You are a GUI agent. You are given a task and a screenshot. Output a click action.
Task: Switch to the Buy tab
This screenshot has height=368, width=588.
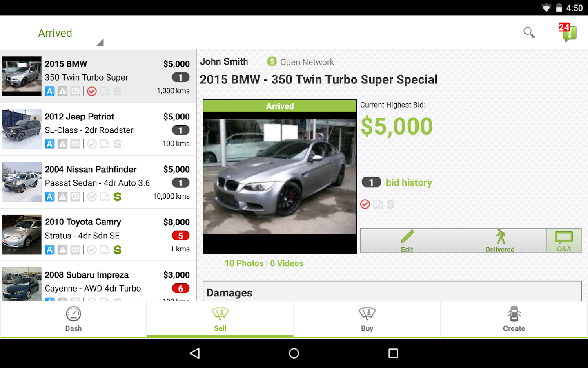click(x=367, y=319)
